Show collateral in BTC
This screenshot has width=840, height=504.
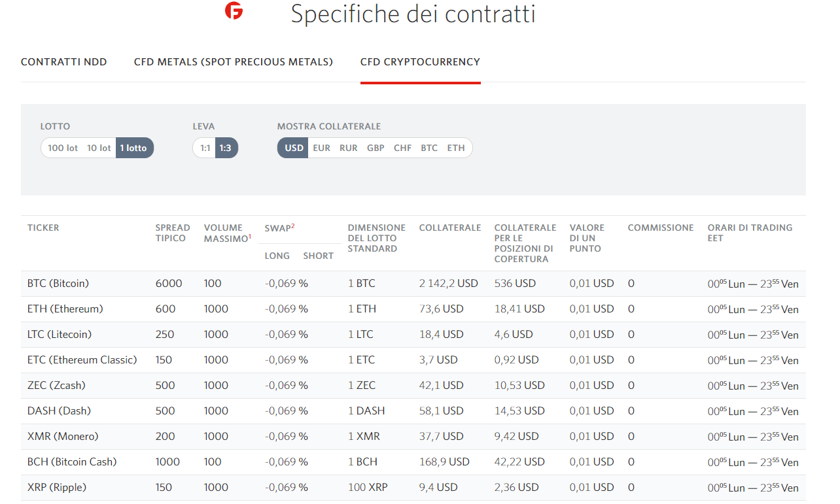429,148
